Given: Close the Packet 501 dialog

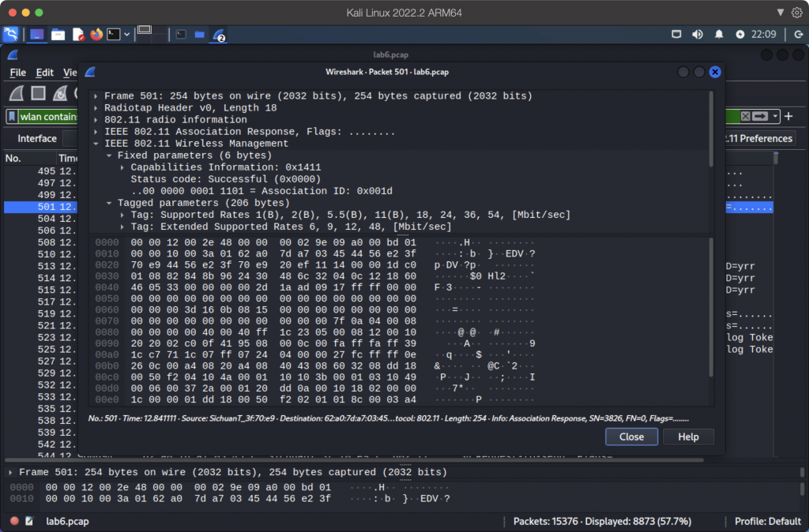Looking at the screenshot, I should click(x=631, y=436).
